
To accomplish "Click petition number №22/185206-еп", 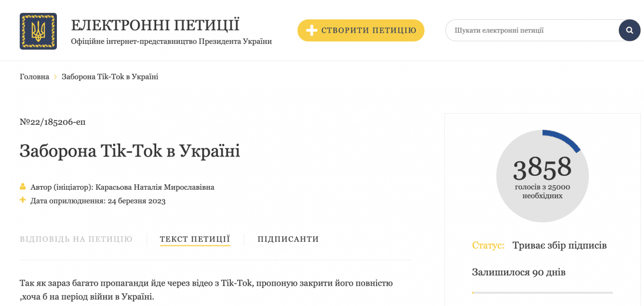I will 53,122.
